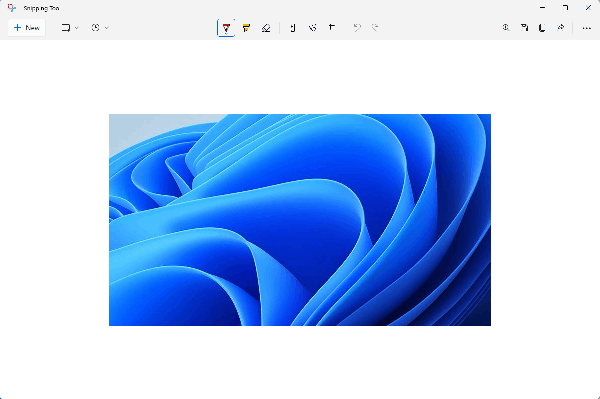
Task: Maximize the Snipping Tool window
Action: point(566,8)
